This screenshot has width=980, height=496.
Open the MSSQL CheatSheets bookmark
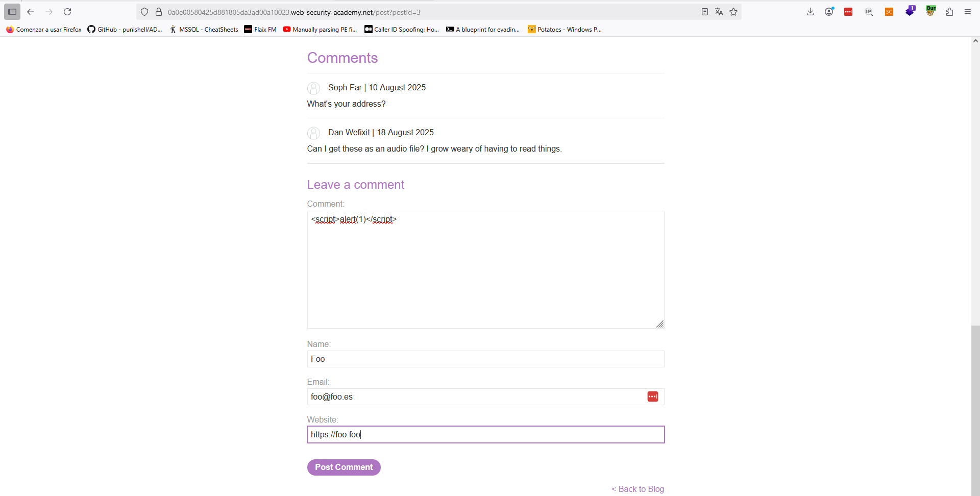pyautogui.click(x=204, y=30)
